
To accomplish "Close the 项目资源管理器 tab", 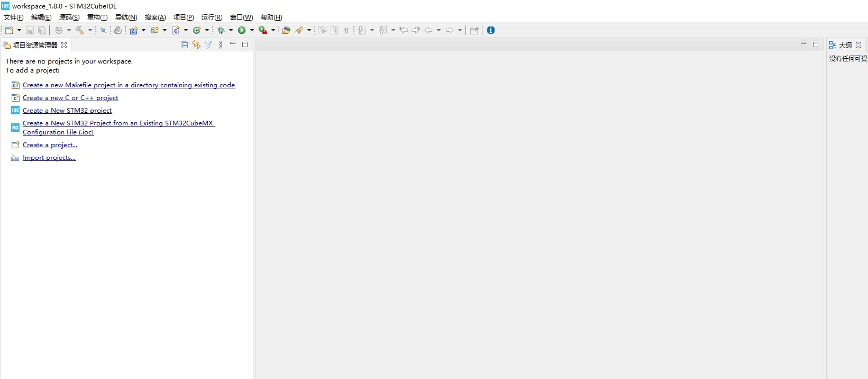I will click(x=64, y=46).
